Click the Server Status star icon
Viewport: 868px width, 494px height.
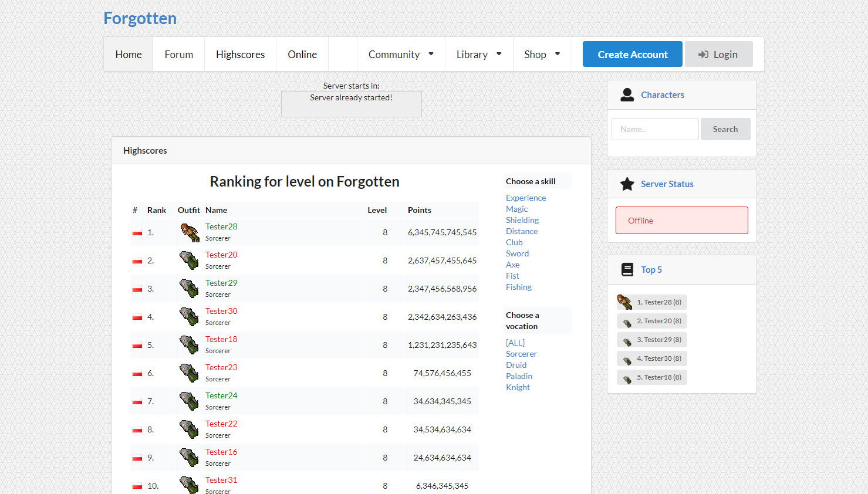coord(627,184)
